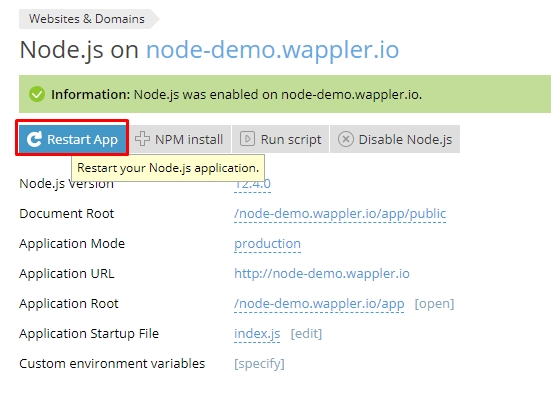Click [edit] next to index.js
This screenshot has width=551, height=402.
click(306, 333)
